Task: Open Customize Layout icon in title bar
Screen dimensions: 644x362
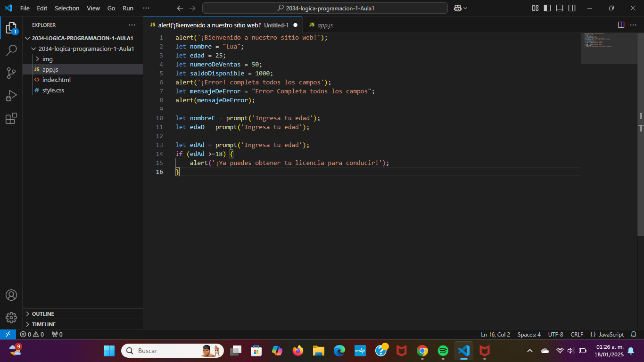Action: coord(535,8)
